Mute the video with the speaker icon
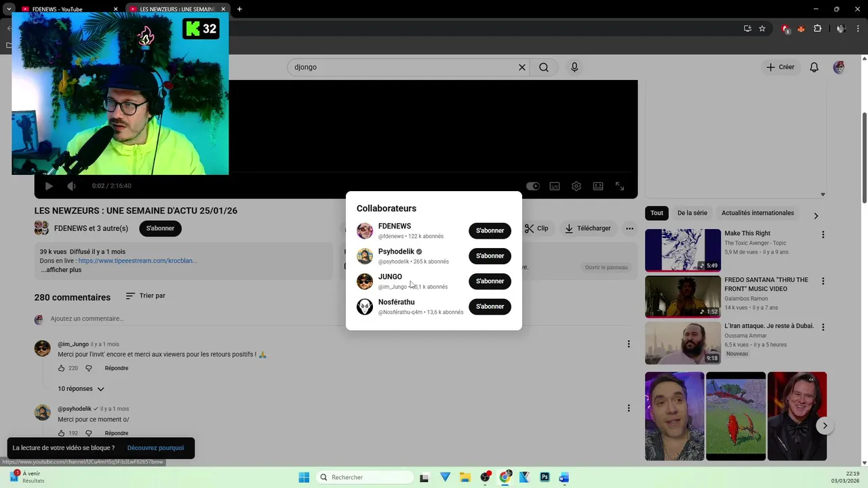This screenshot has height=488, width=868. coord(71,186)
